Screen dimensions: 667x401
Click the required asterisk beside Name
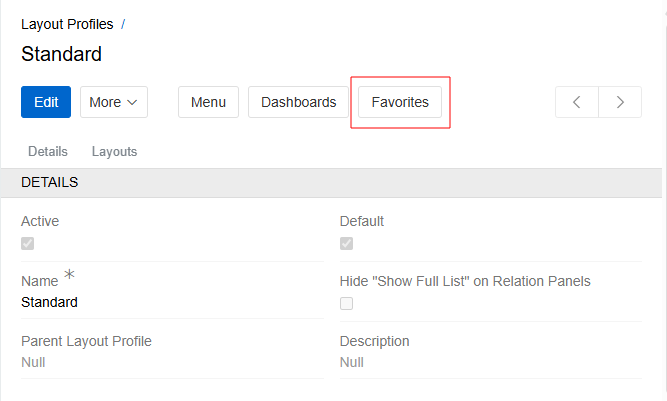pos(69,275)
